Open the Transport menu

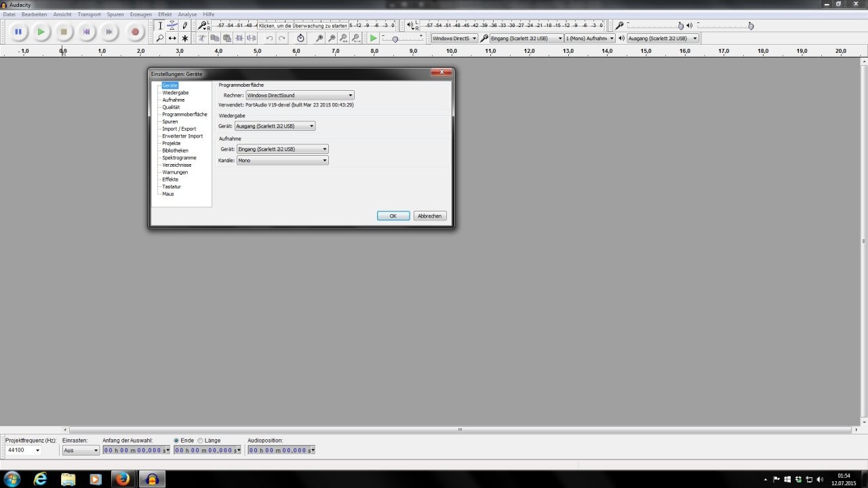click(89, 14)
